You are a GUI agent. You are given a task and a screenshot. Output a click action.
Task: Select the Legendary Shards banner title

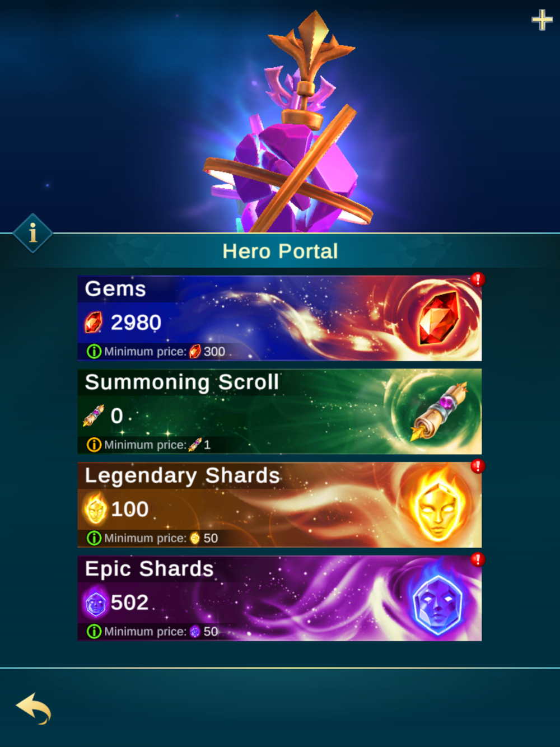(x=182, y=476)
